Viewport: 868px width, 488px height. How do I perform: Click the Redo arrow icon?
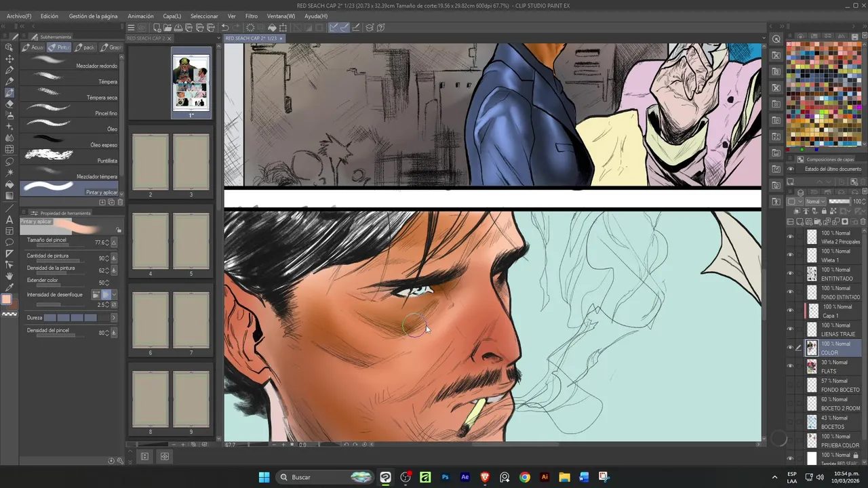coord(236,28)
